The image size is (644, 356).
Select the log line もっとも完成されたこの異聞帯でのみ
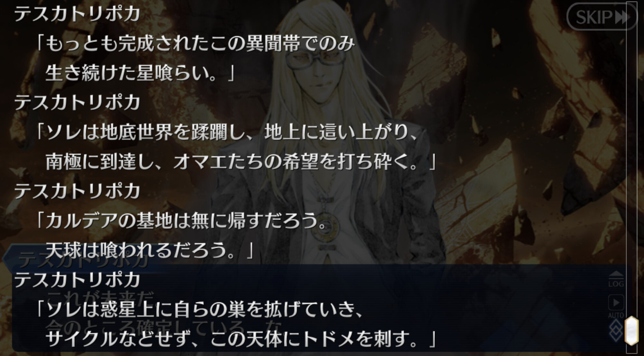pyautogui.click(x=195, y=44)
